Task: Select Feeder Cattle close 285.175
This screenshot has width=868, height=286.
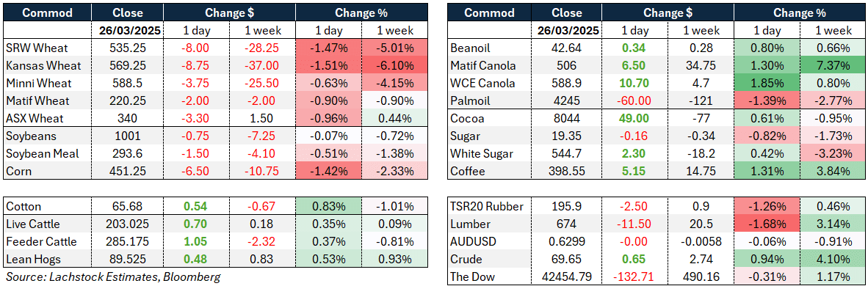Action: pyautogui.click(x=127, y=242)
